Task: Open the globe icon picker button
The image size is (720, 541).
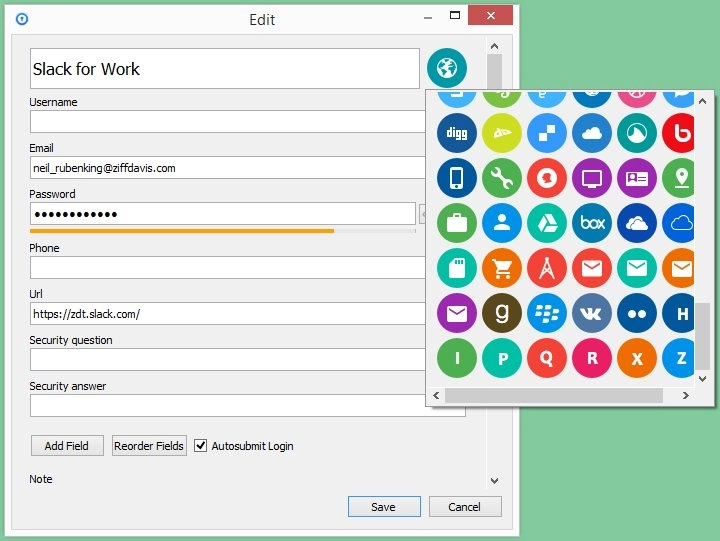Action: (x=447, y=68)
